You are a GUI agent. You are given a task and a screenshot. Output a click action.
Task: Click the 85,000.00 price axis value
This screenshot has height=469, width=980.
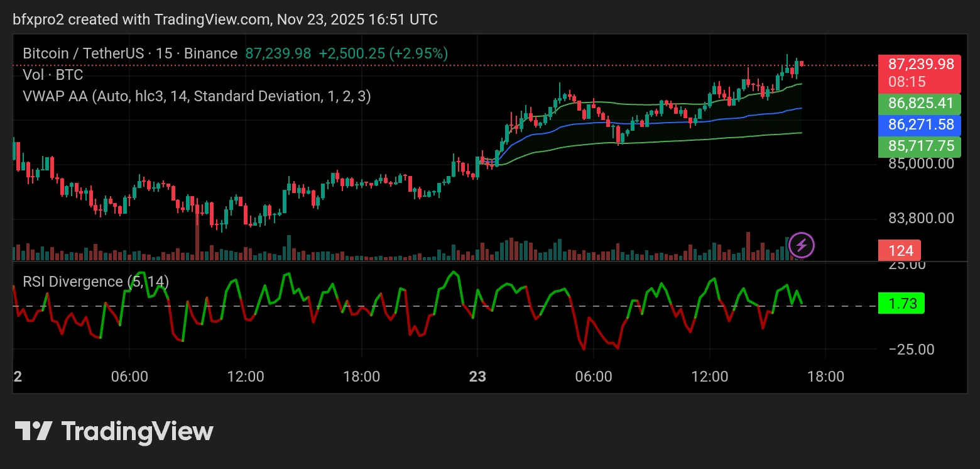(922, 163)
